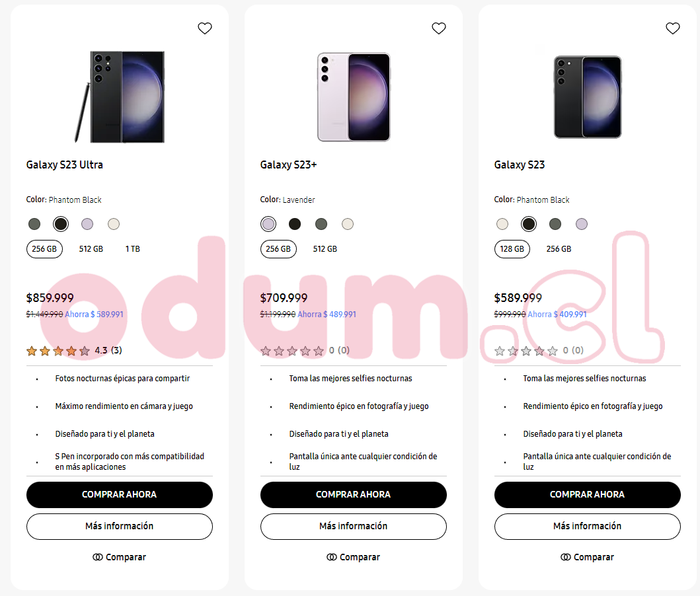Select 512 GB storage for Galaxy S23 Ultra

[x=91, y=249]
